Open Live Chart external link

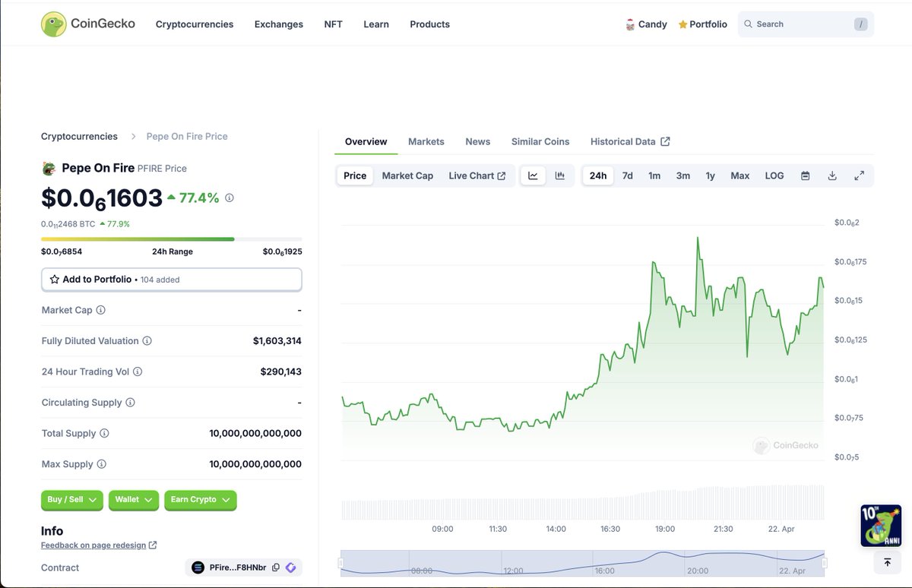477,175
